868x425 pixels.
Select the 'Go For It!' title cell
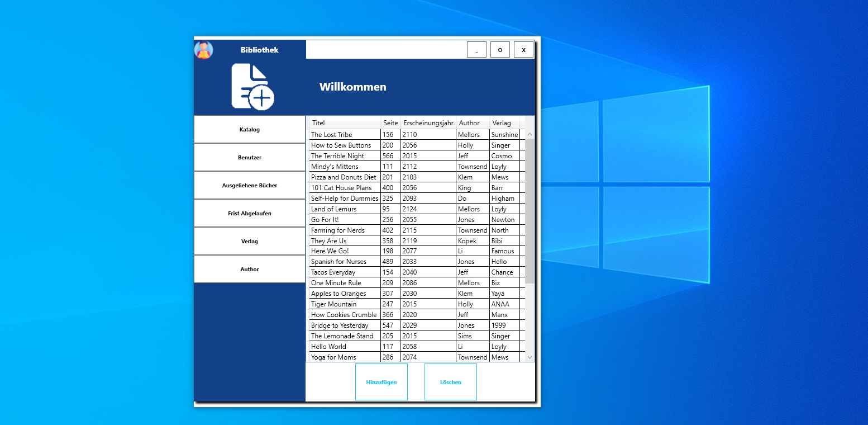[345, 219]
